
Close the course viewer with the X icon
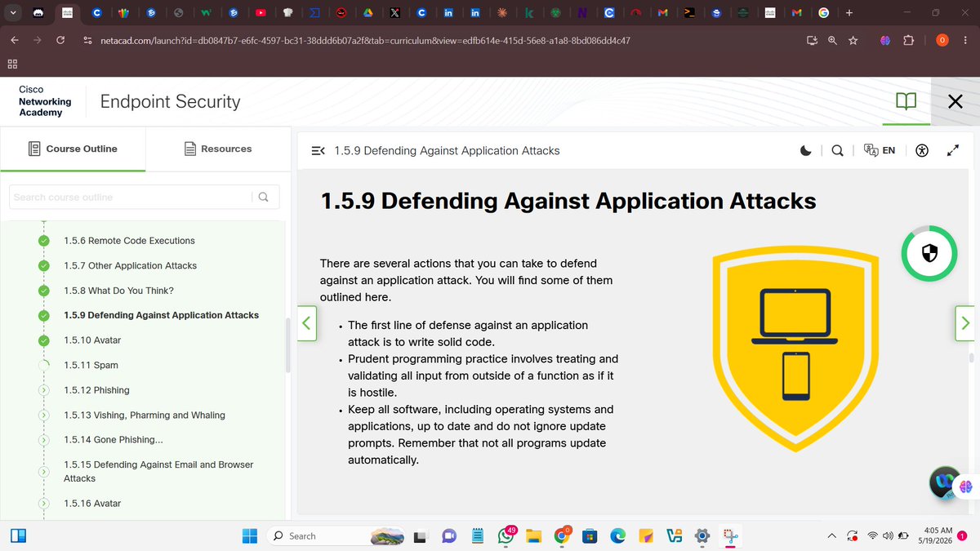tap(955, 102)
